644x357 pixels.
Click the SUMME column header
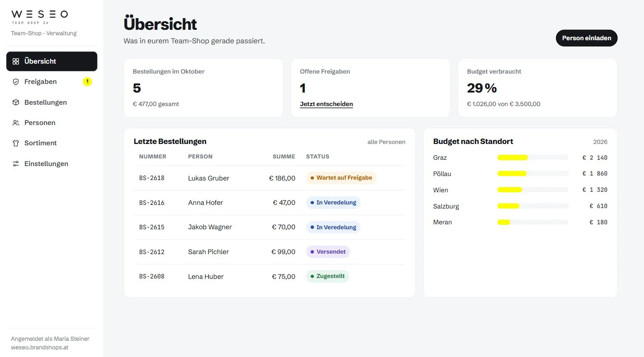pyautogui.click(x=284, y=157)
